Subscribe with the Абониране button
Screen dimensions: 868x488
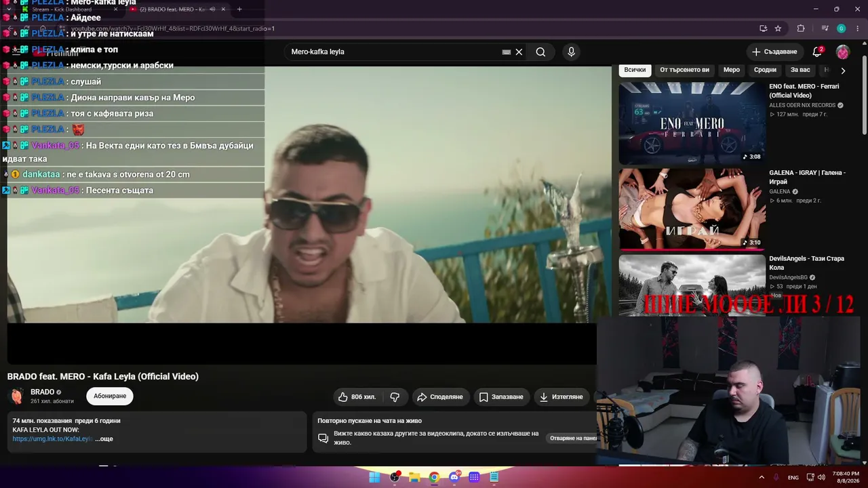110,396
